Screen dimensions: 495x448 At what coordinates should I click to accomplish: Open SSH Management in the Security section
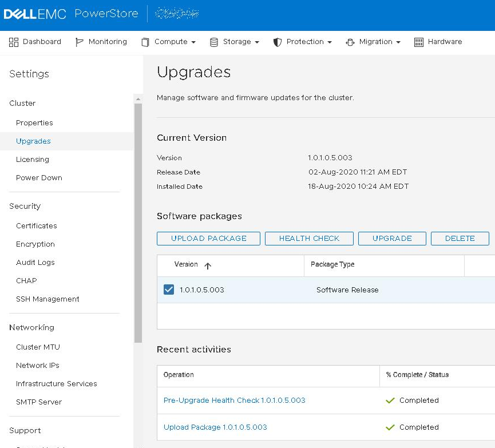coord(47,299)
